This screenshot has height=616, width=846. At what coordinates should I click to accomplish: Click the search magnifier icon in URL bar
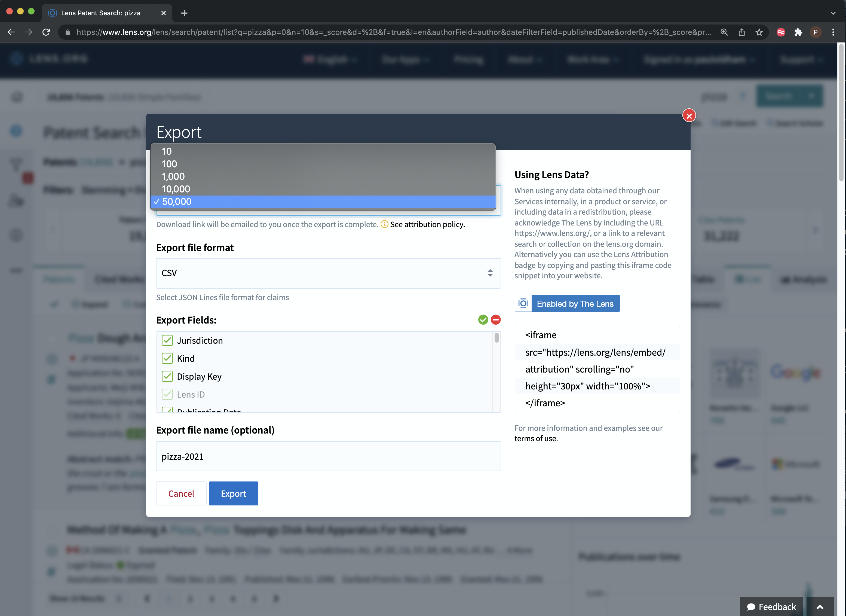[724, 32]
